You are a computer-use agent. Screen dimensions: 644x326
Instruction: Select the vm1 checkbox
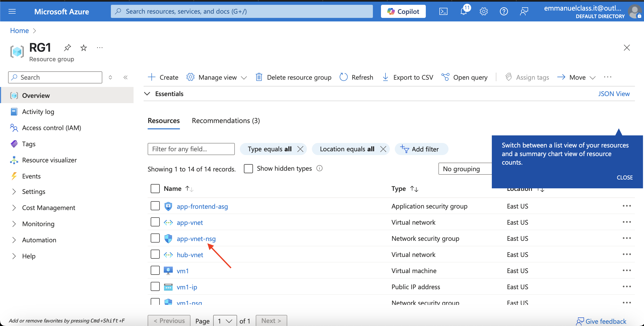coord(155,271)
